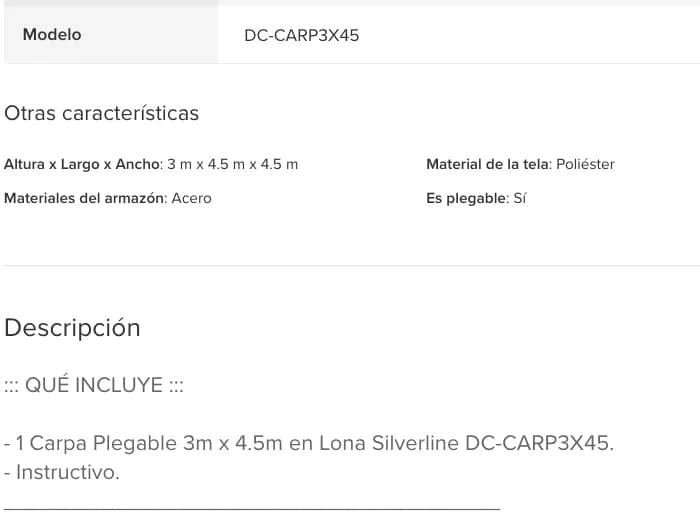Click the Descripción section heading
Image resolution: width=700 pixels, height=529 pixels.
coord(72,328)
